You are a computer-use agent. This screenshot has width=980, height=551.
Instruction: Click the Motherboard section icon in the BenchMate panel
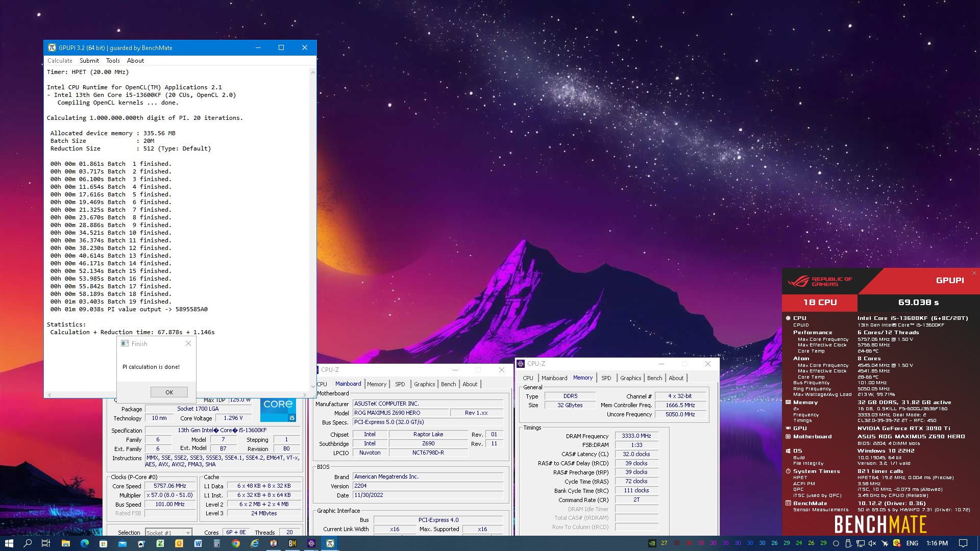[788, 436]
